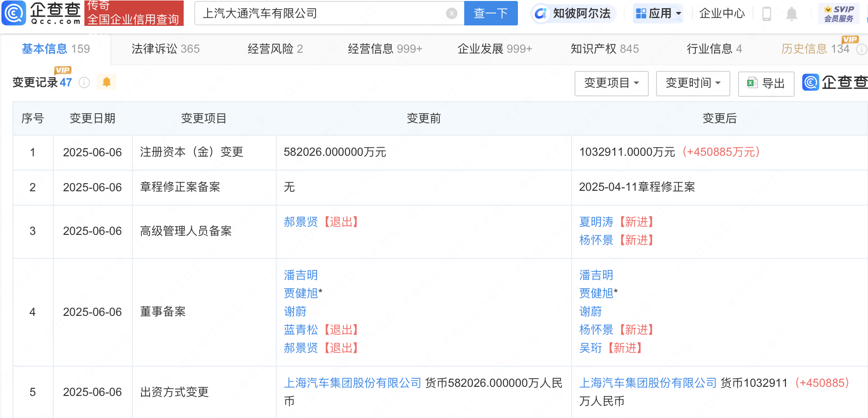Switch to the 经营风险 tab

pos(275,49)
